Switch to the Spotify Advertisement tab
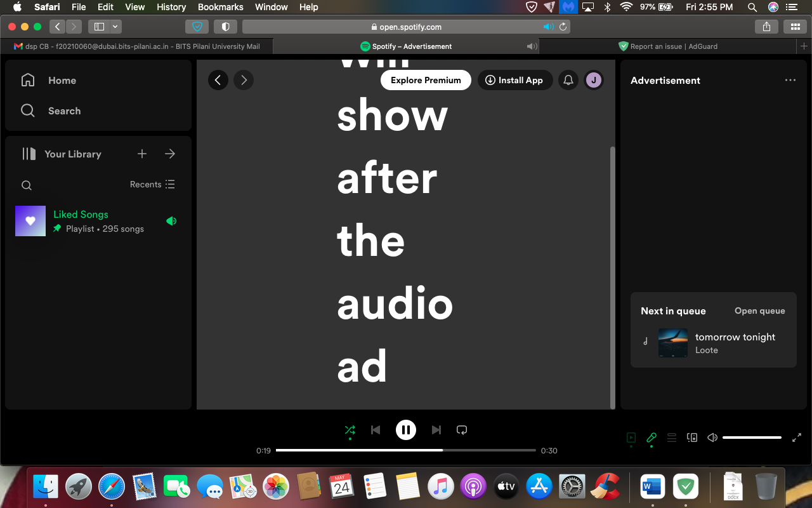Viewport: 812px width, 508px height. tap(406, 46)
